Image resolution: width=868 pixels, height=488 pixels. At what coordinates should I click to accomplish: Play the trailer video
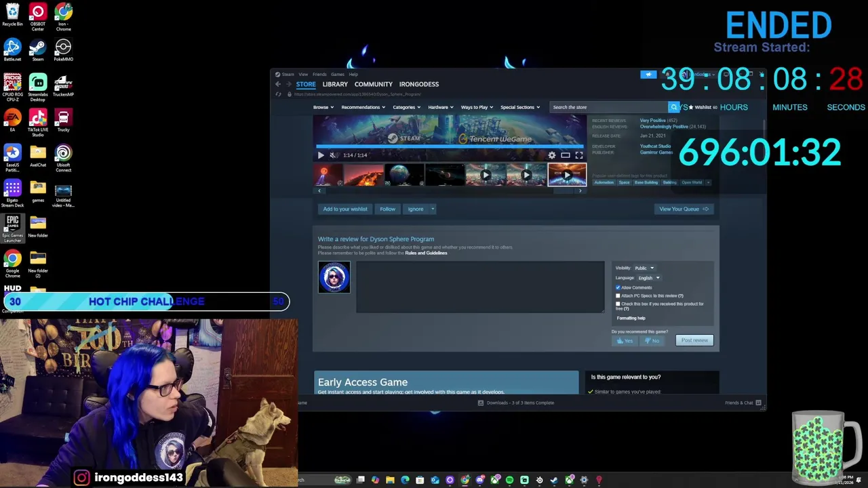(321, 155)
